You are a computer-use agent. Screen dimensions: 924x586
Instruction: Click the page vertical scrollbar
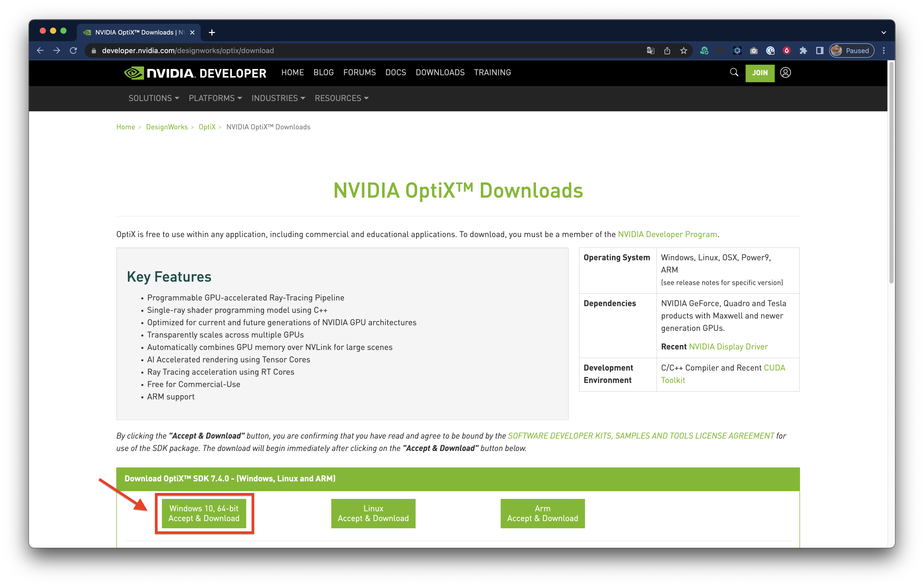pos(891,173)
